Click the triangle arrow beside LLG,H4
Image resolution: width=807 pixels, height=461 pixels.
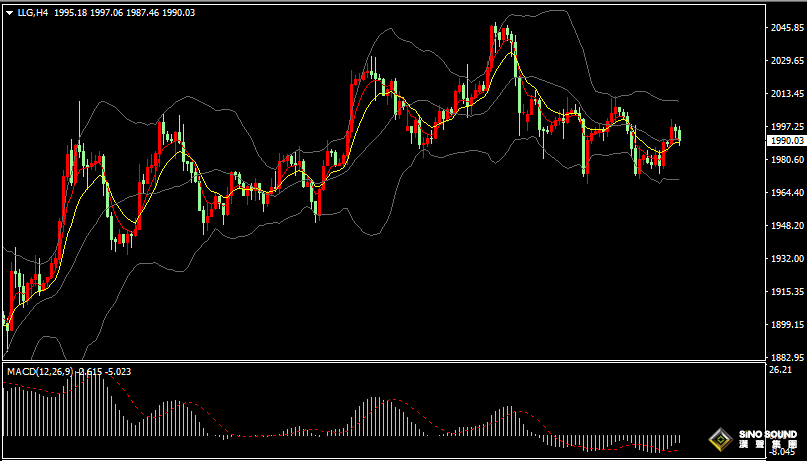[9, 12]
